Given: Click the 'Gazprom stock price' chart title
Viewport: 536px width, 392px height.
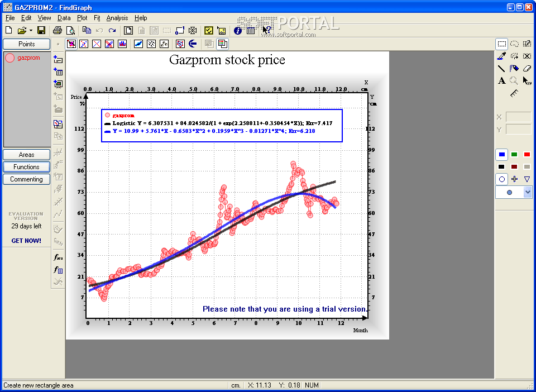Looking at the screenshot, I should 227,60.
